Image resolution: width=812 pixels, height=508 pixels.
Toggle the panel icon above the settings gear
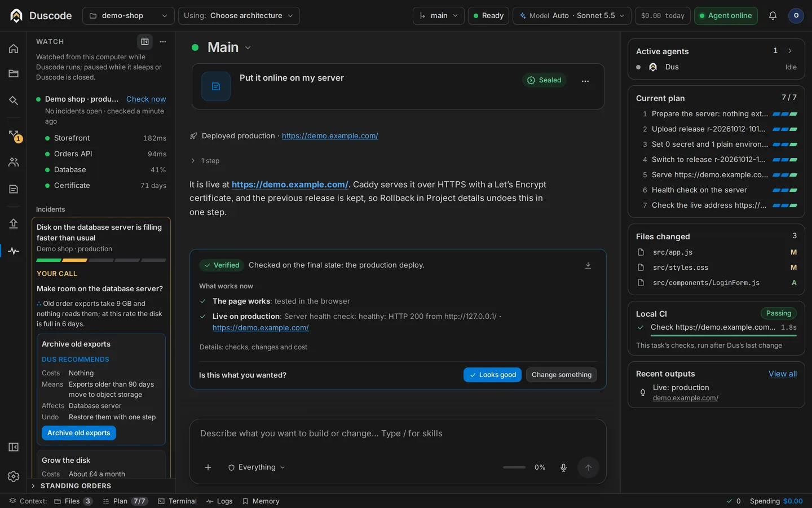tap(14, 447)
